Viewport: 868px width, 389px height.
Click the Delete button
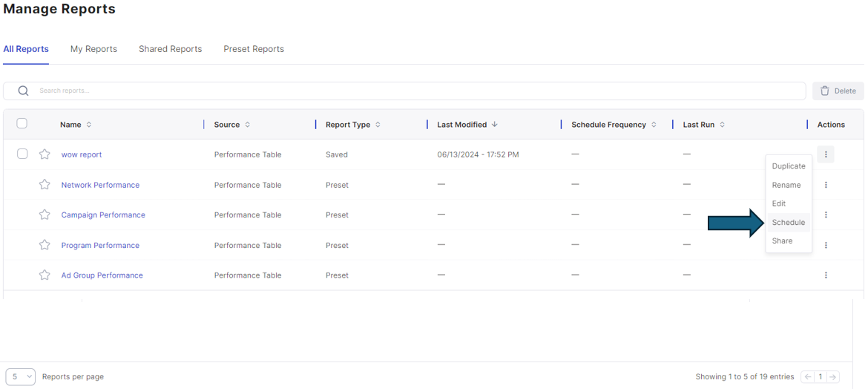[x=838, y=91]
